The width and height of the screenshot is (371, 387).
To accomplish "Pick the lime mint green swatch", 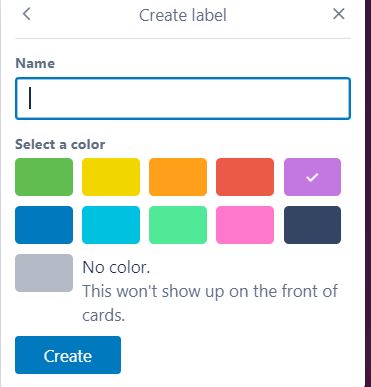I will click(x=178, y=225).
